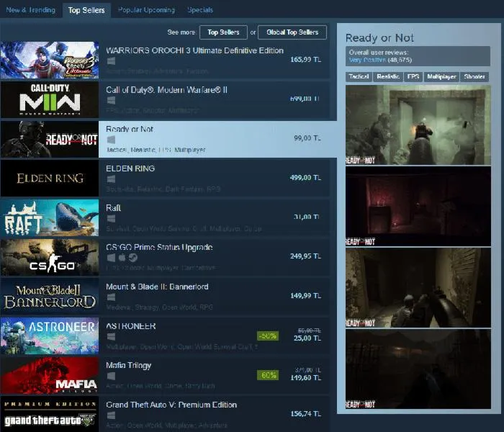This screenshot has height=432, width=504.
Task: Click the Grand Theft Auto V capsule image
Action: [x=49, y=414]
